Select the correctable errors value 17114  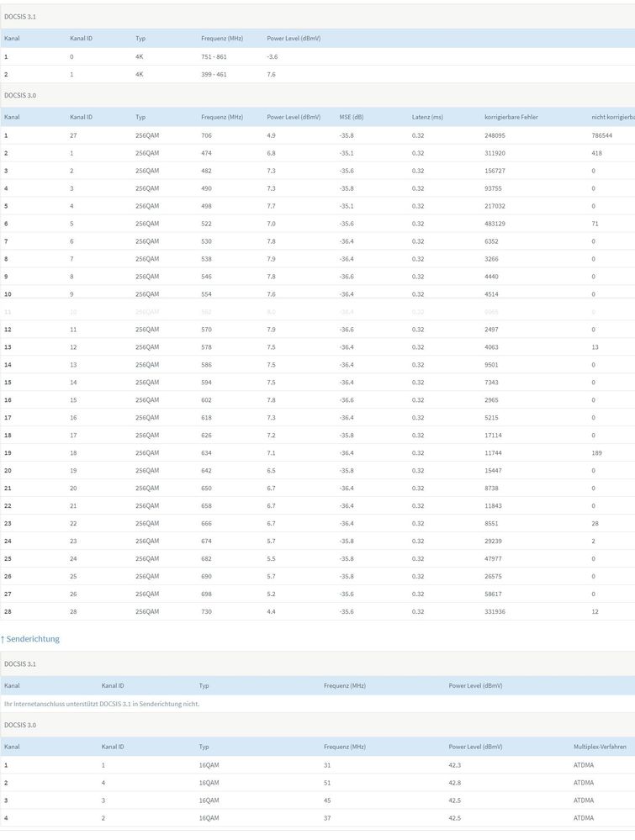coord(493,436)
